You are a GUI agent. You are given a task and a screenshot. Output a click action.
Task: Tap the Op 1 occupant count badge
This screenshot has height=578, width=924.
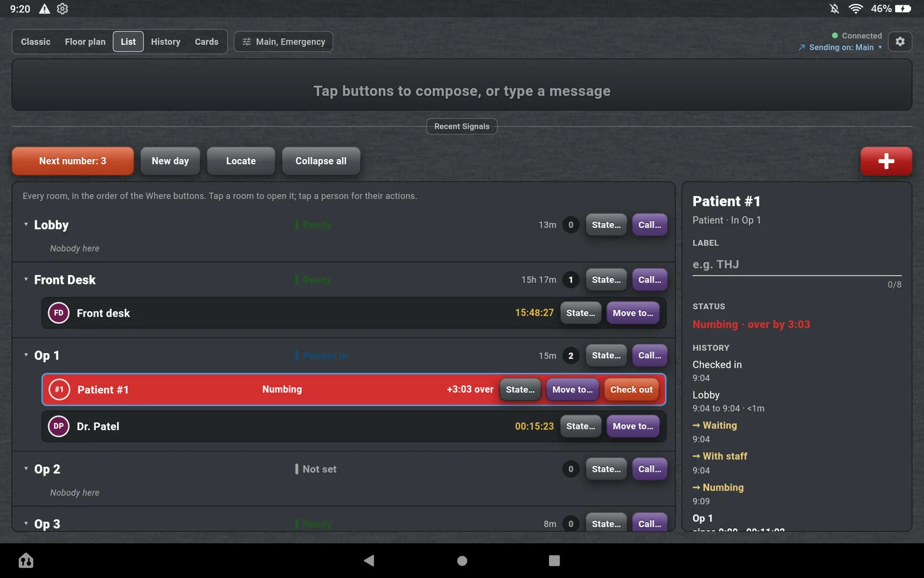click(571, 355)
